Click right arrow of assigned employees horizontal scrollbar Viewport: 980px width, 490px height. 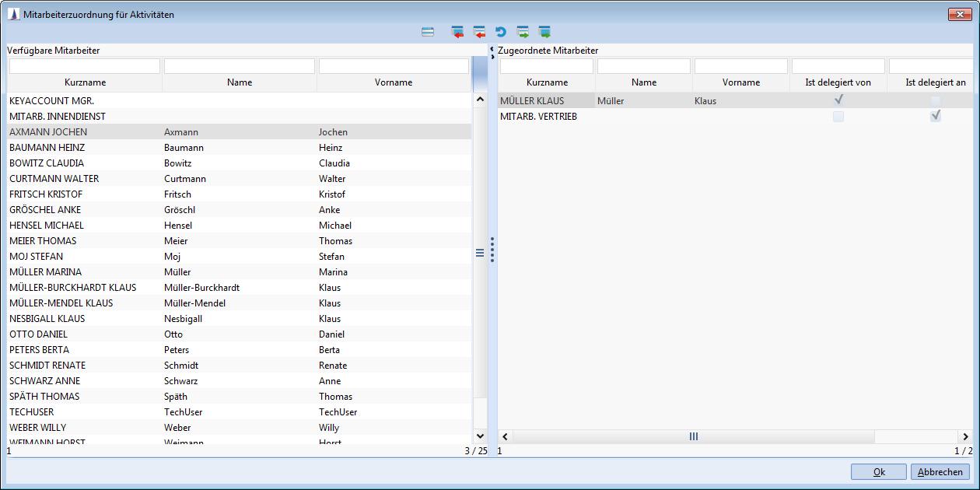pos(965,437)
